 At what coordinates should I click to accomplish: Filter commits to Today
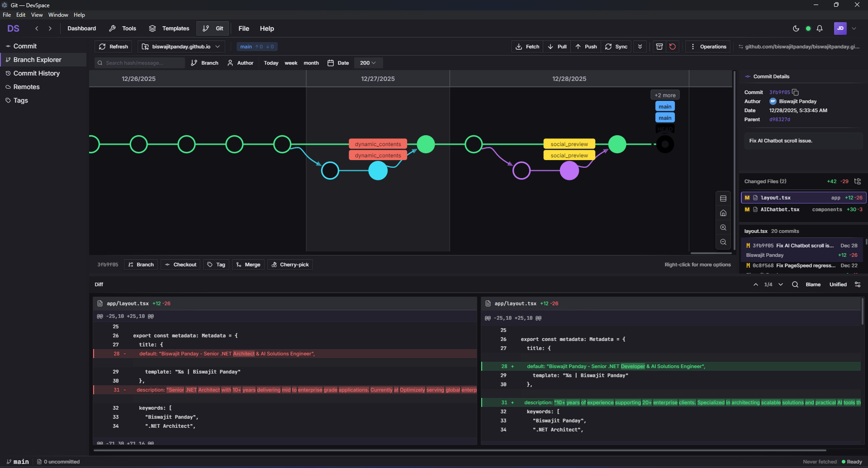coord(271,63)
